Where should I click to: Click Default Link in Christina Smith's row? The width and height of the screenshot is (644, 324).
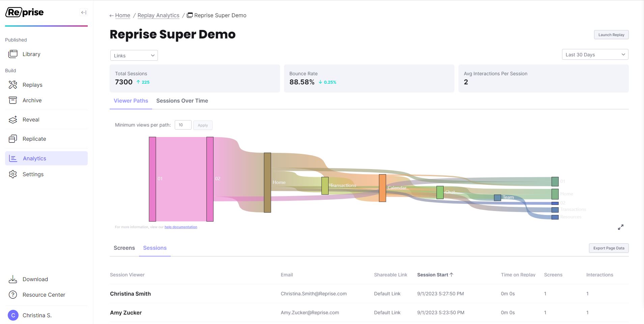[387, 294]
